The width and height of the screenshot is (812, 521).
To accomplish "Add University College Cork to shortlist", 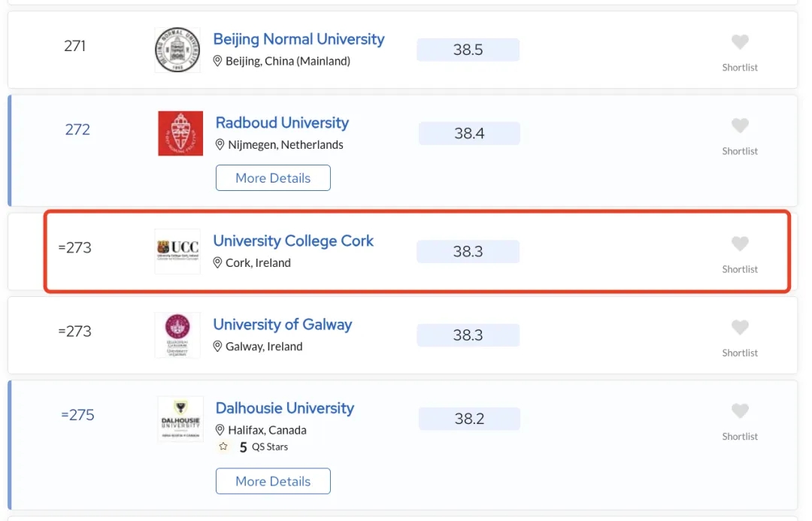I will (740, 244).
